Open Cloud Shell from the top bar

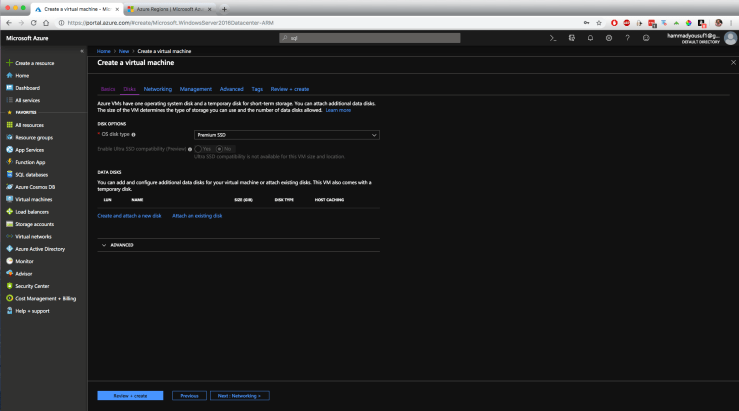(553, 38)
